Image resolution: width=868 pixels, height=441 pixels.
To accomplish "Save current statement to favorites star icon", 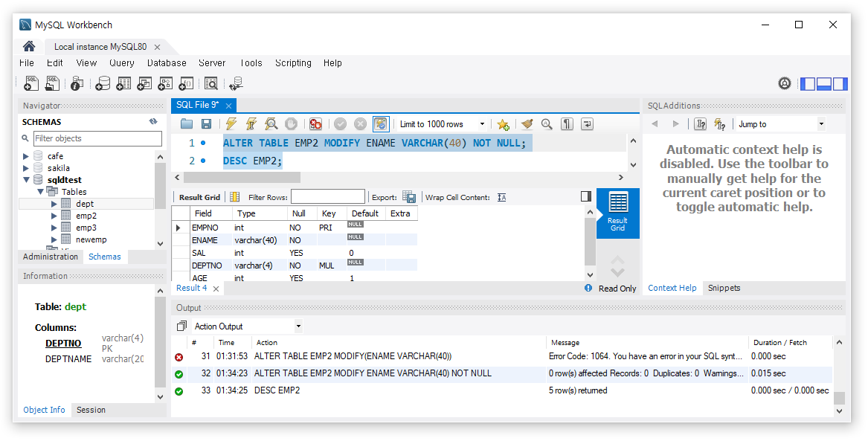I will pyautogui.click(x=503, y=124).
